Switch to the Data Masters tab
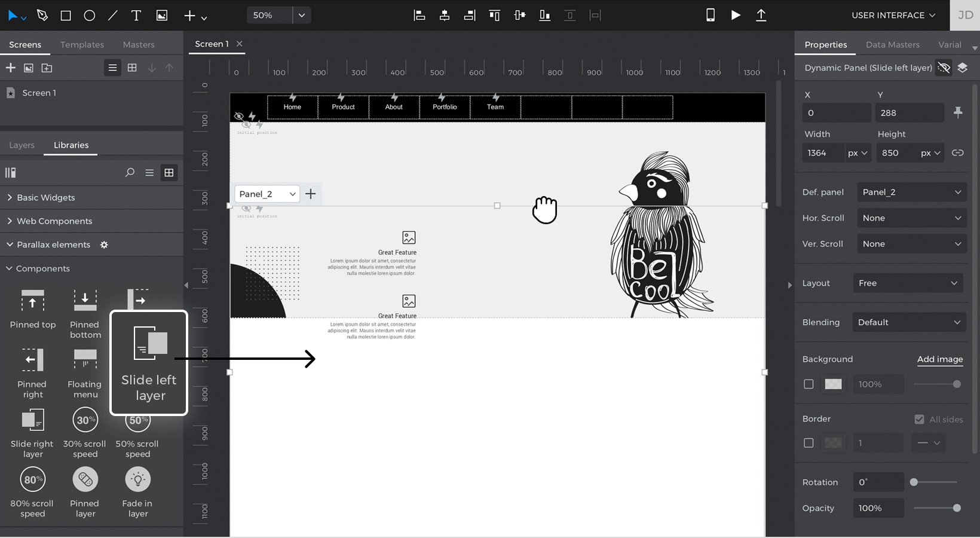This screenshot has width=980, height=538. click(x=893, y=45)
